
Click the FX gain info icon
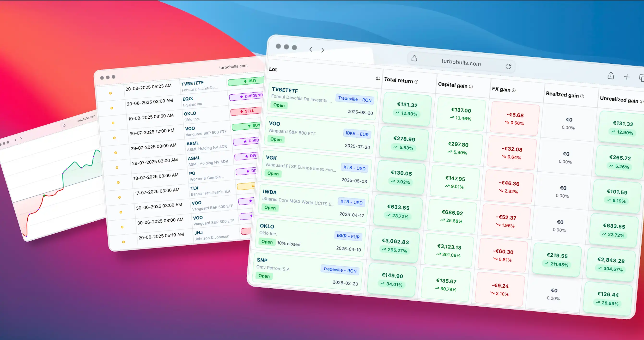click(514, 90)
